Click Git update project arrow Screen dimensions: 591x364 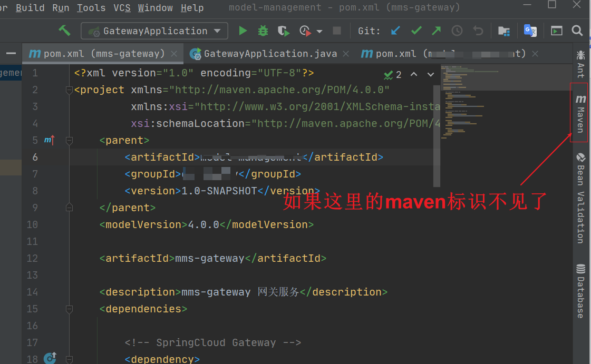click(395, 31)
